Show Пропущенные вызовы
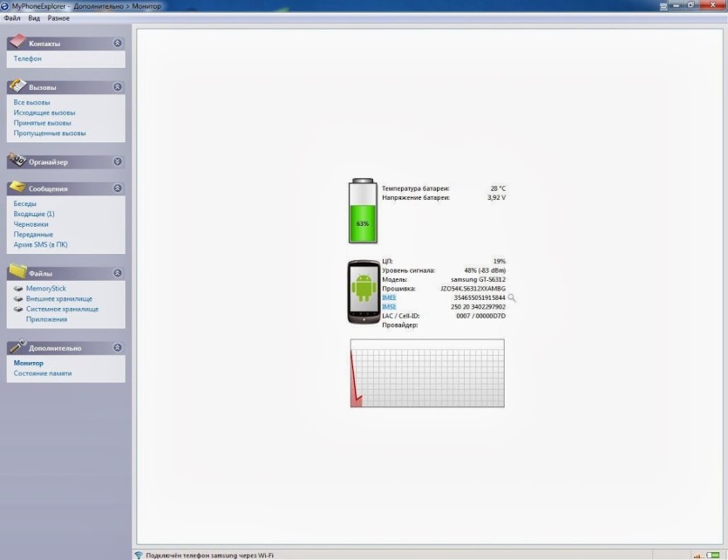728x560 pixels. point(50,133)
